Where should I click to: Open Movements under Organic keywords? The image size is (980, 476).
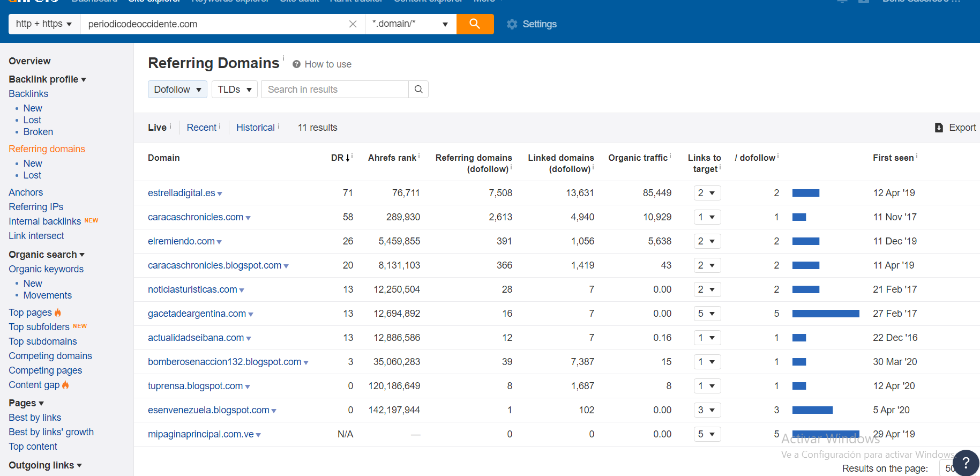coord(47,295)
